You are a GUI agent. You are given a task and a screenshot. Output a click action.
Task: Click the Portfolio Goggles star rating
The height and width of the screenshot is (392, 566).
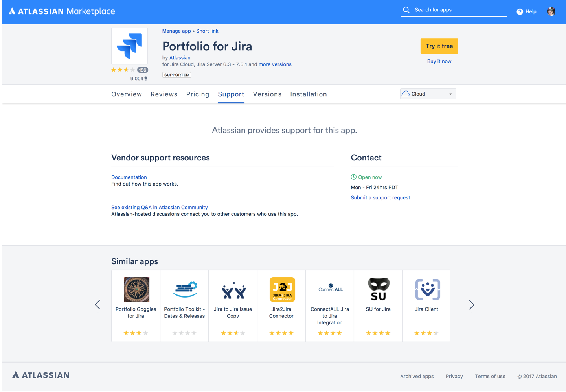[136, 333]
